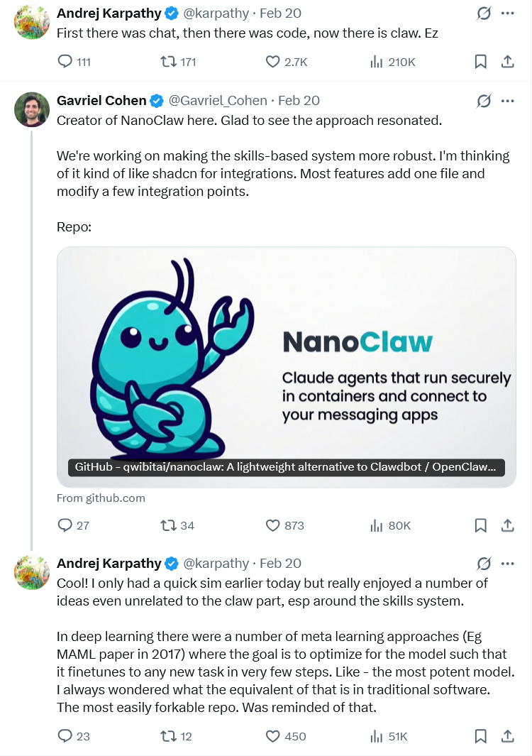Retweet Gavriel Cohen's tweet with 34 reposts

(x=169, y=525)
